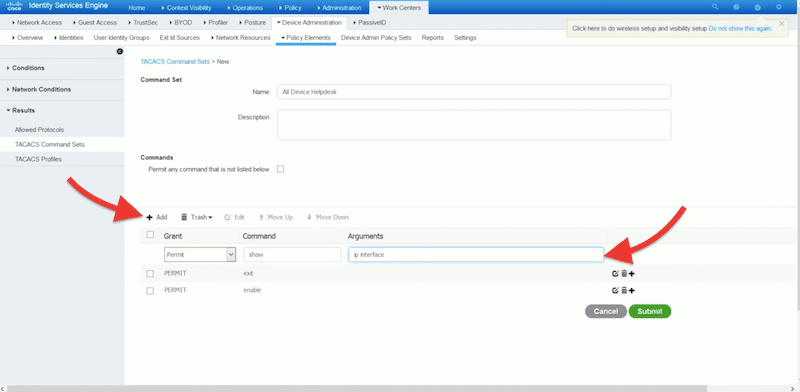Open the BYOD submenu

coord(180,22)
